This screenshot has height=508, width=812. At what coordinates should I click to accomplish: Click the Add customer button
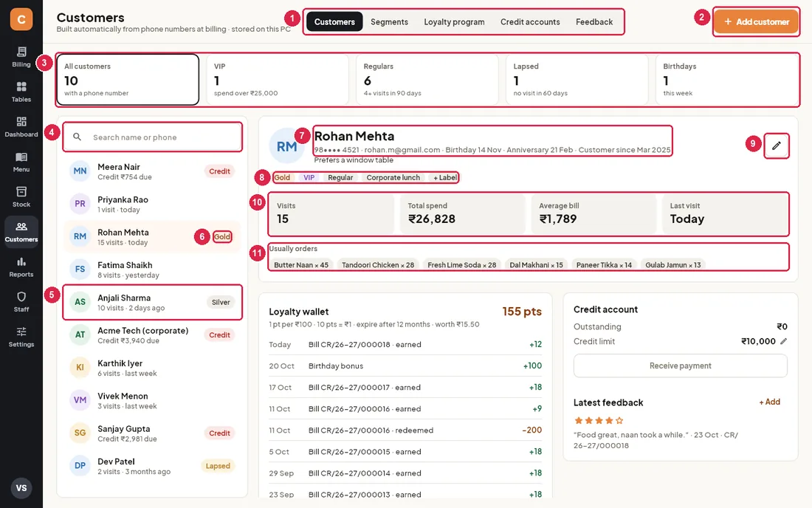coord(756,21)
